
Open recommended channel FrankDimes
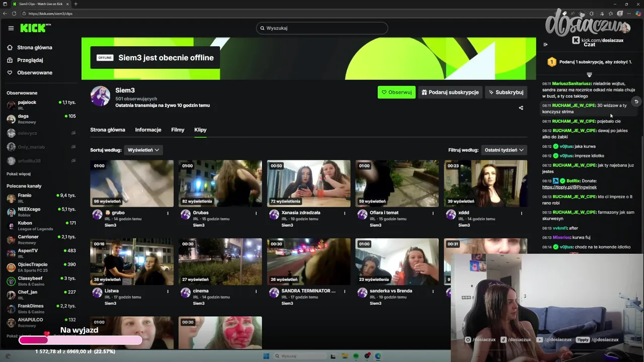pyautogui.click(x=41, y=308)
